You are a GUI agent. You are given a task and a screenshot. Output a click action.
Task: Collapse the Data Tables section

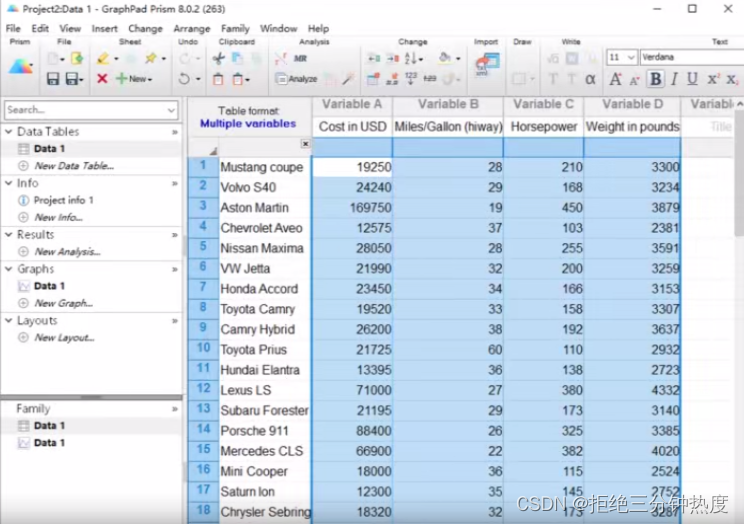[9, 131]
